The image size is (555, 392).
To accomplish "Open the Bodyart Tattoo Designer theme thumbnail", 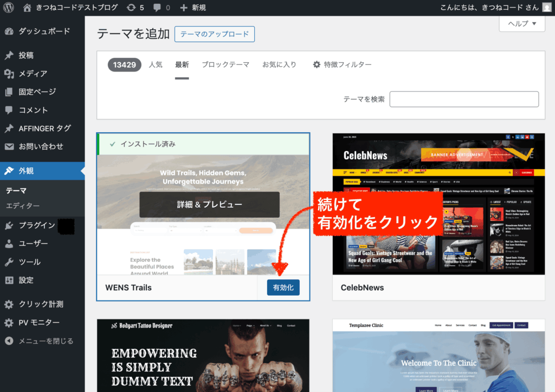I will pos(203,356).
